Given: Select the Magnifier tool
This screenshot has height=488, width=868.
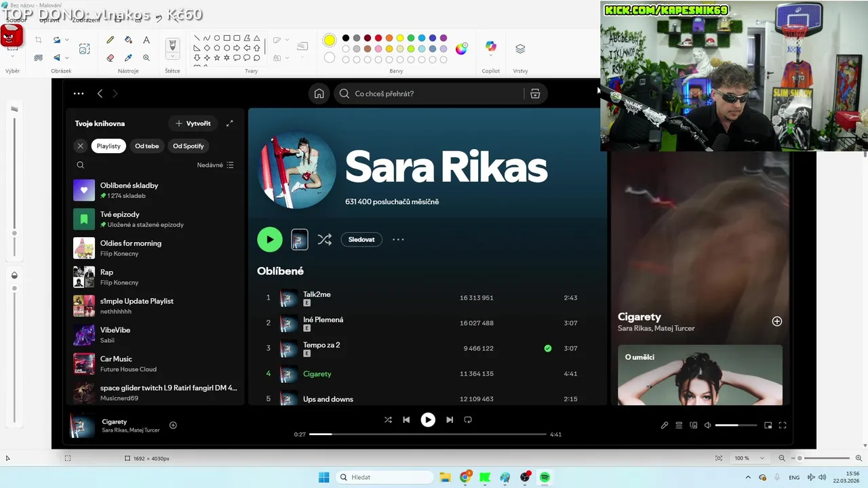Looking at the screenshot, I should click(146, 58).
